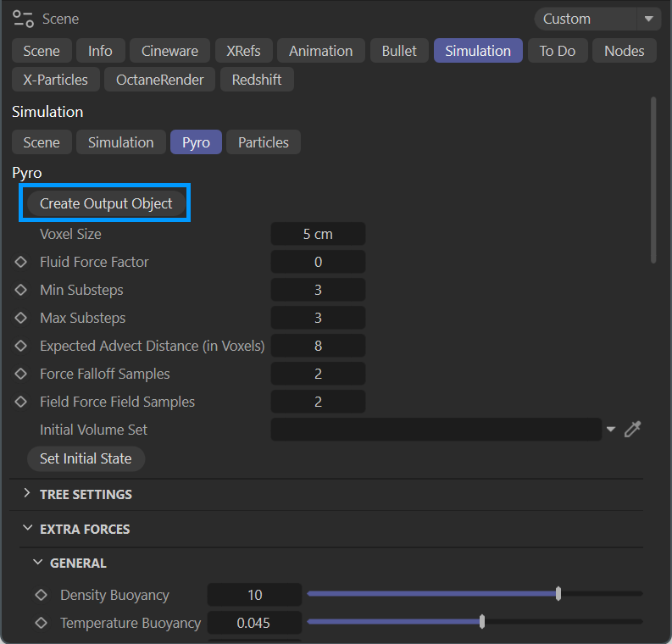Click animation diamond for Force Falloff Samples
This screenshot has height=644, width=672.
click(x=21, y=374)
